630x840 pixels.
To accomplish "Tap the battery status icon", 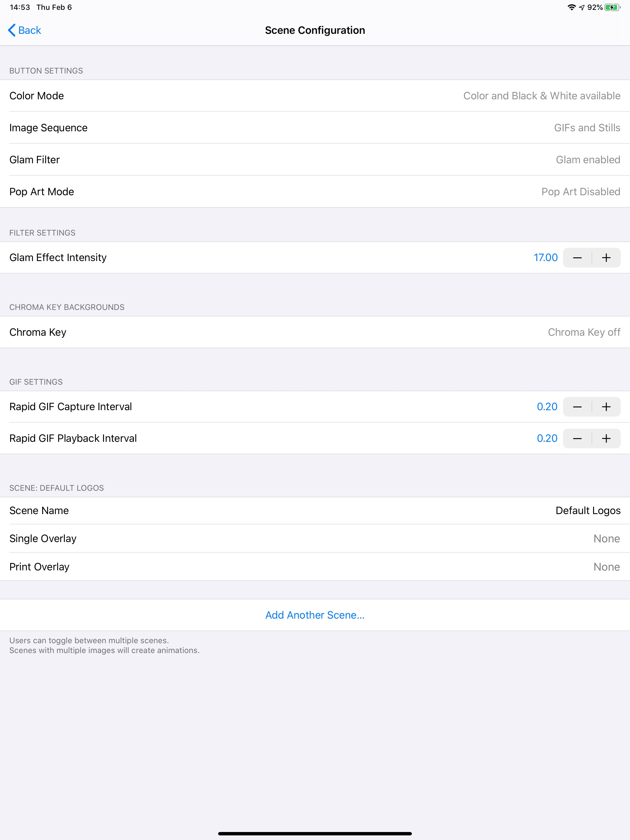I will click(612, 7).
